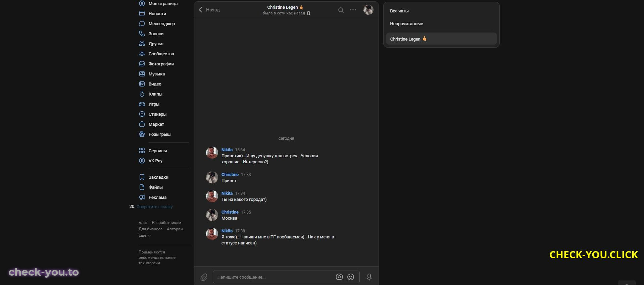Viewport: 644px width, 285px height.
Task: Search in the chat using magnifier icon
Action: click(x=341, y=10)
